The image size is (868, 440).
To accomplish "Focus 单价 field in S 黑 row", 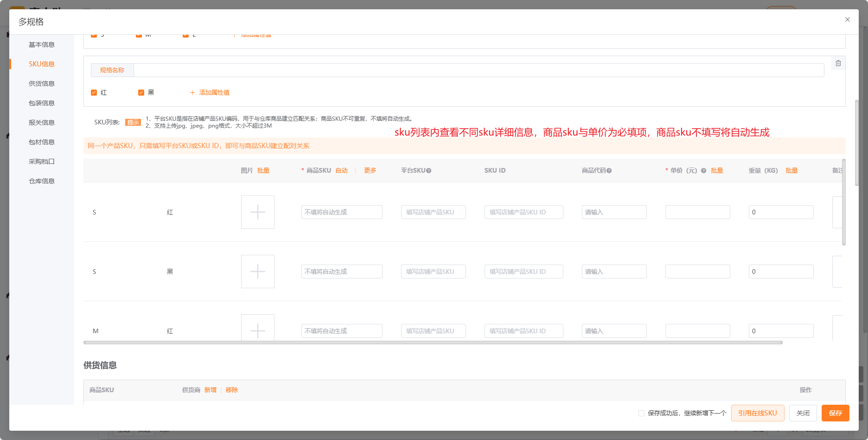I will coord(698,272).
